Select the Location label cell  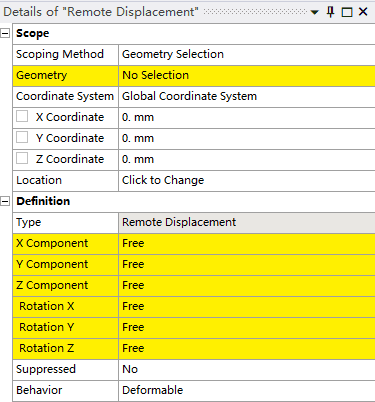pos(65,180)
